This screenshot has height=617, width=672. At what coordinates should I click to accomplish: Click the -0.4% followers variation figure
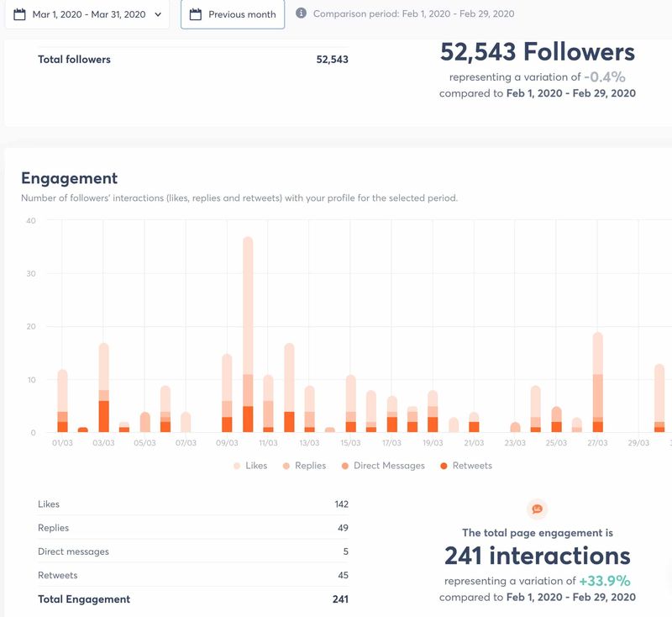point(605,76)
